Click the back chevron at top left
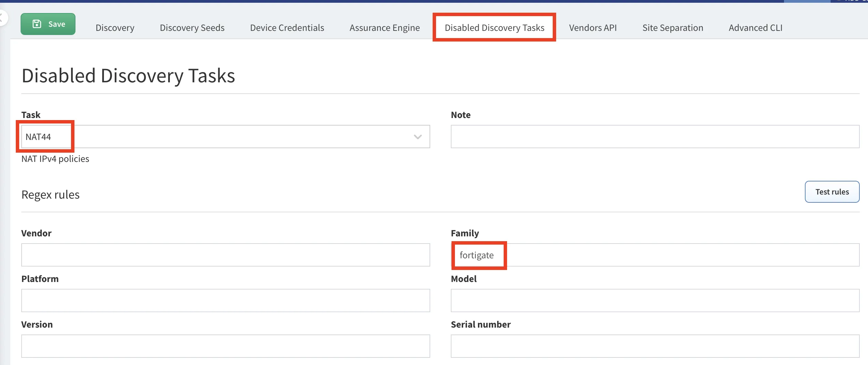The image size is (868, 365). (2, 18)
